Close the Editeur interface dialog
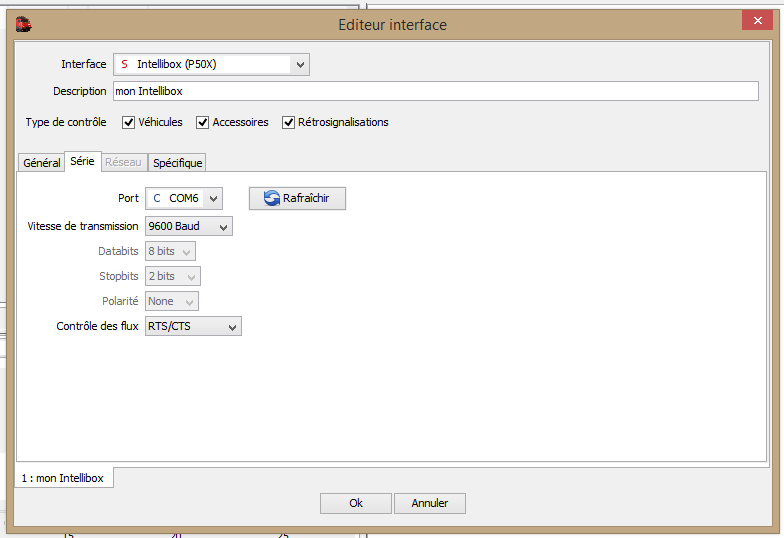784x538 pixels. pyautogui.click(x=758, y=20)
